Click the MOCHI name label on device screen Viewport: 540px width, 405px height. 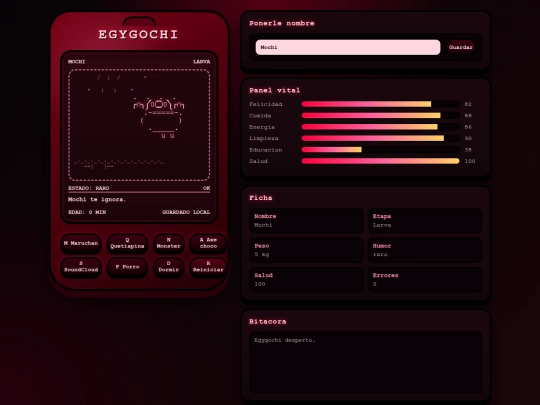point(76,62)
